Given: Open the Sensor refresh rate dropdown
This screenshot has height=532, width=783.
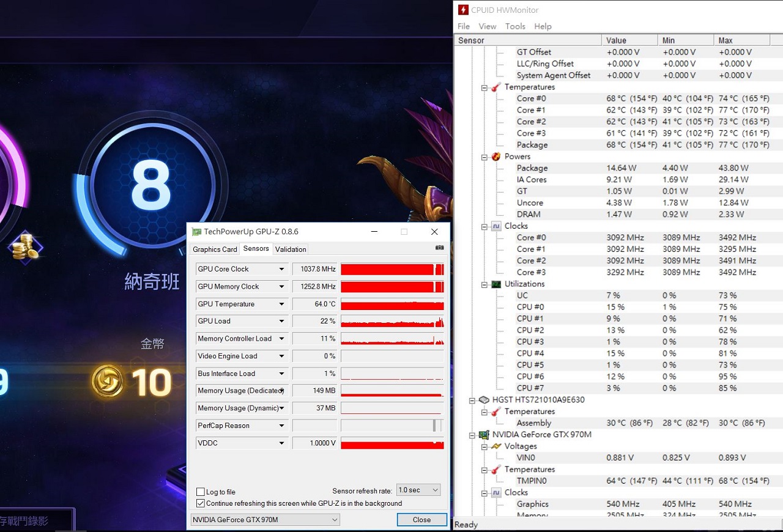Looking at the screenshot, I should click(418, 490).
